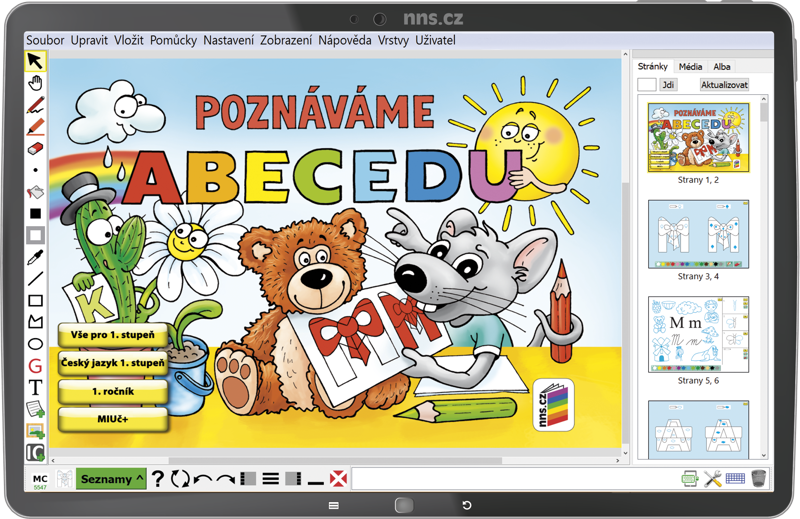Image resolution: width=800 pixels, height=519 pixels.
Task: Click the minimize underscore icon
Action: tap(316, 483)
